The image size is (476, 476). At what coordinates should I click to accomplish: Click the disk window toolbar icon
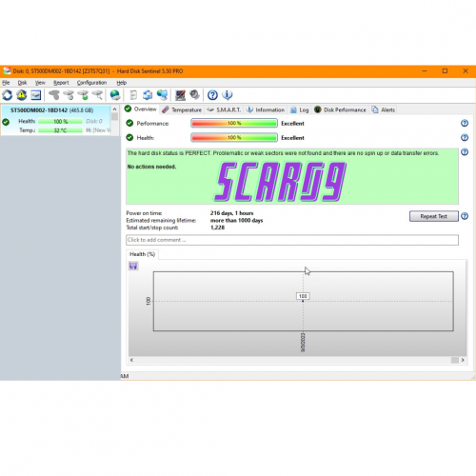(36, 95)
